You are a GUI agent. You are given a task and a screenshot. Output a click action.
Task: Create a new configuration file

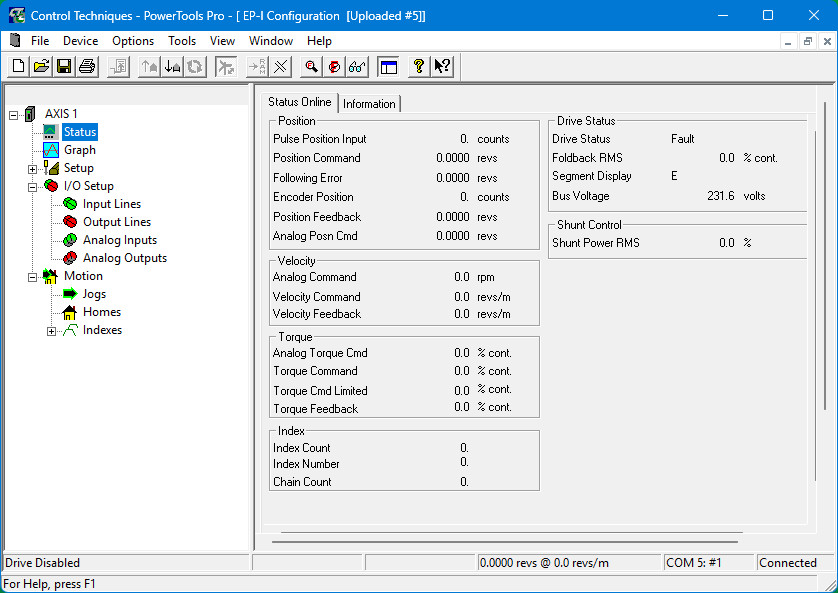18,67
